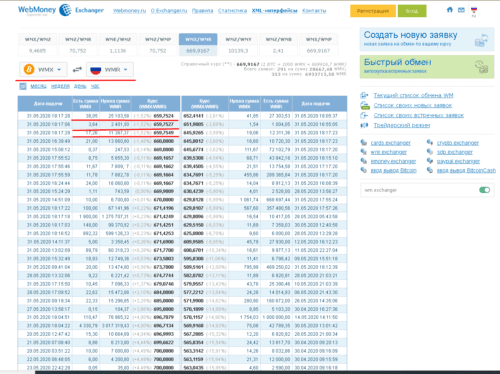Open the WMR currency dropdown
Image resolution: width=500 pixels, height=374 pixels.
point(110,69)
